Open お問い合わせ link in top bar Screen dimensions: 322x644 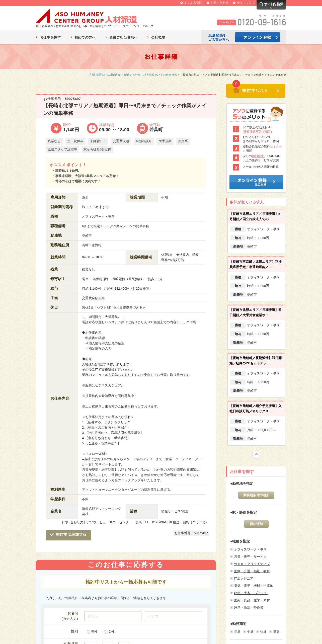217,3
